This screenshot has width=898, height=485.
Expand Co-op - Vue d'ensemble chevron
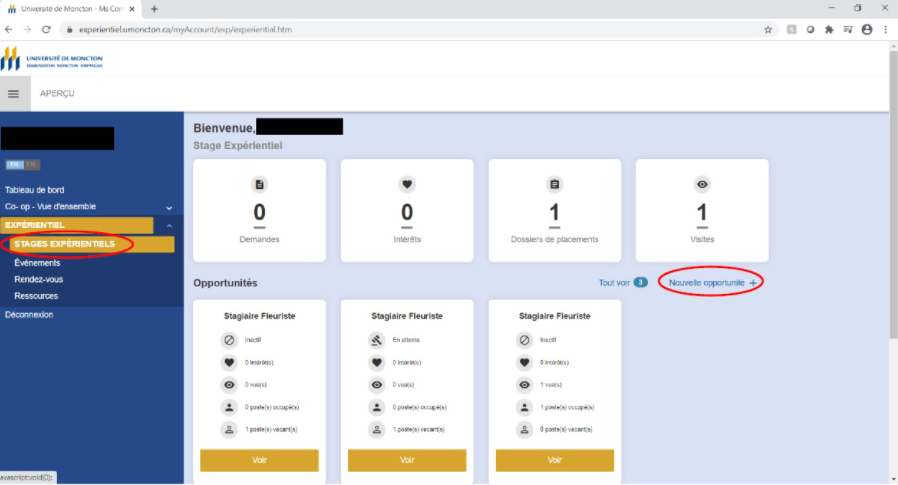[169, 208]
